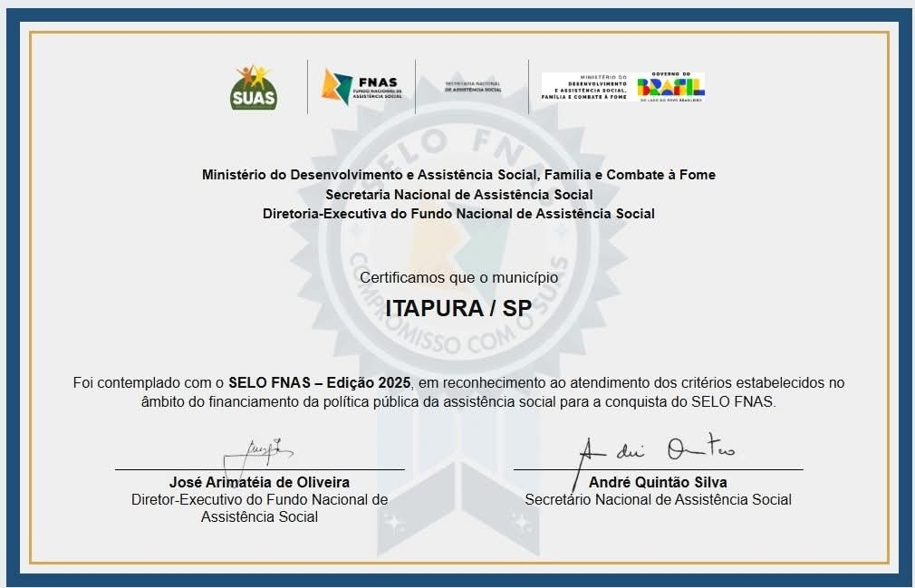Select the 'Diretoria-Executiva do Fundo Nacional' heading line
Screen dimensions: 915x588
tap(458, 214)
